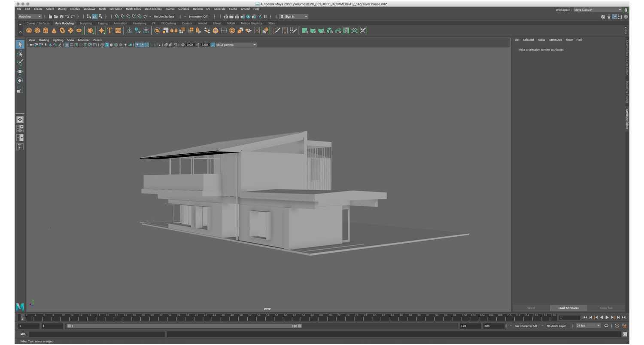Viewport: 644px width, 345px height.
Task: Click the single perspective view layout icon
Action: point(20,119)
